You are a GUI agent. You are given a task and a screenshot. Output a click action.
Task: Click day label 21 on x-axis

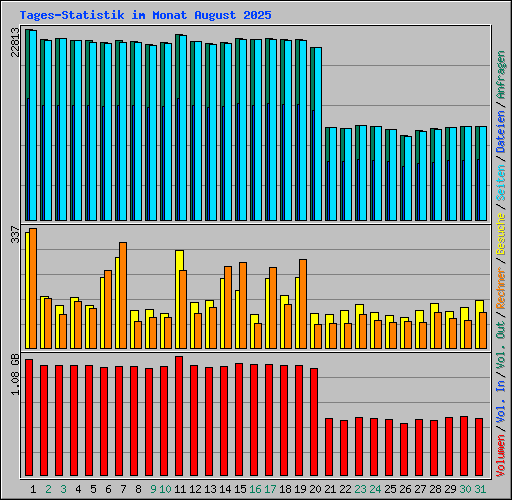[330, 489]
